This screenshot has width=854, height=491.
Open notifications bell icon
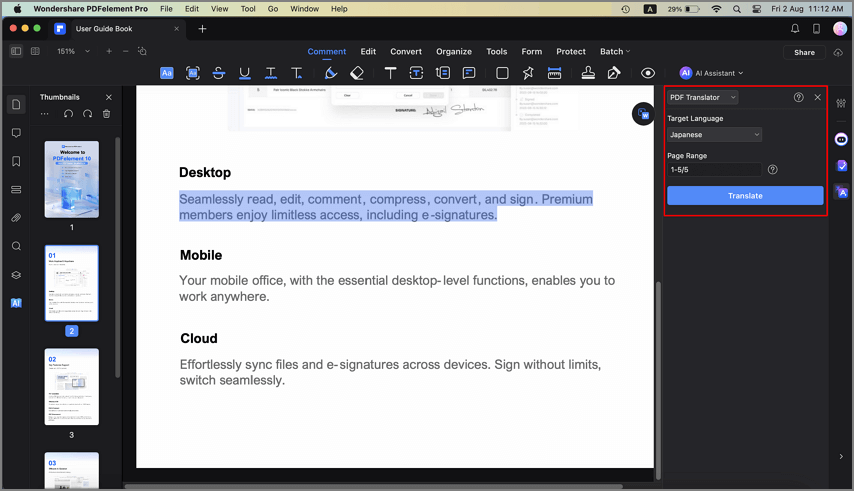pyautogui.click(x=795, y=29)
